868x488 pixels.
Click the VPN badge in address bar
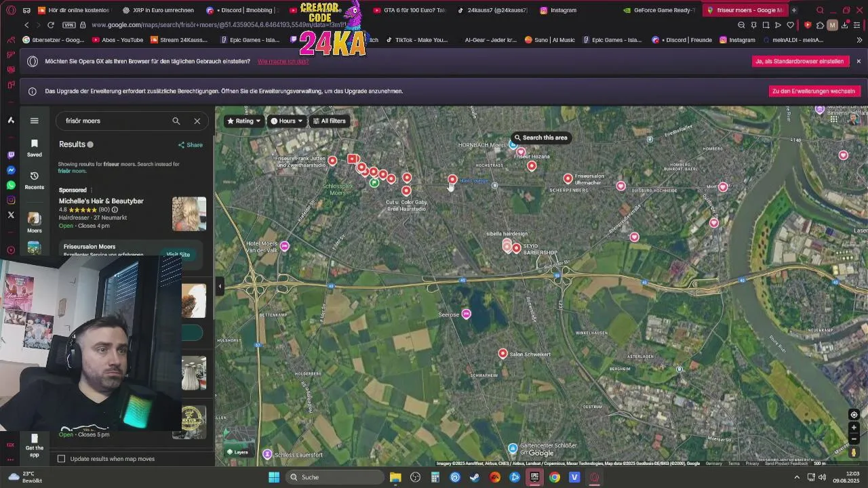pos(68,25)
